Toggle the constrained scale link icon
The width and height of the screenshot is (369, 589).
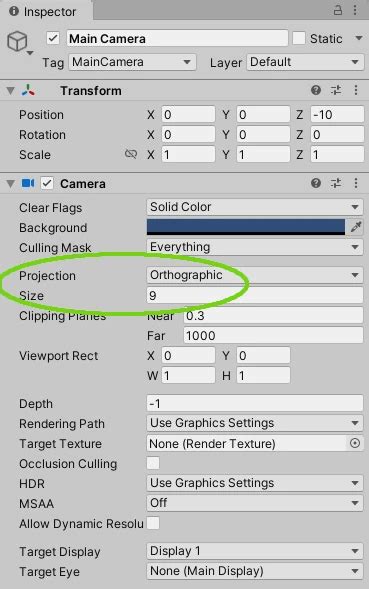click(x=130, y=154)
